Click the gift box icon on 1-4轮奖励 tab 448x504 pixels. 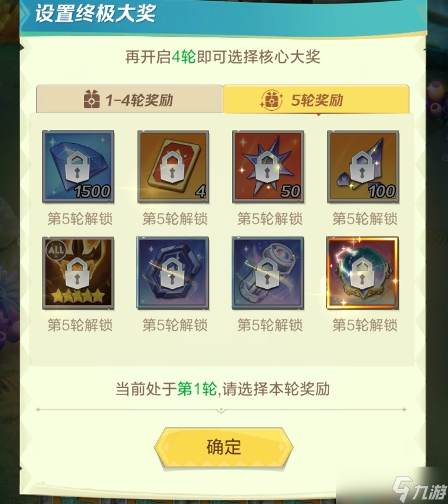91,100
